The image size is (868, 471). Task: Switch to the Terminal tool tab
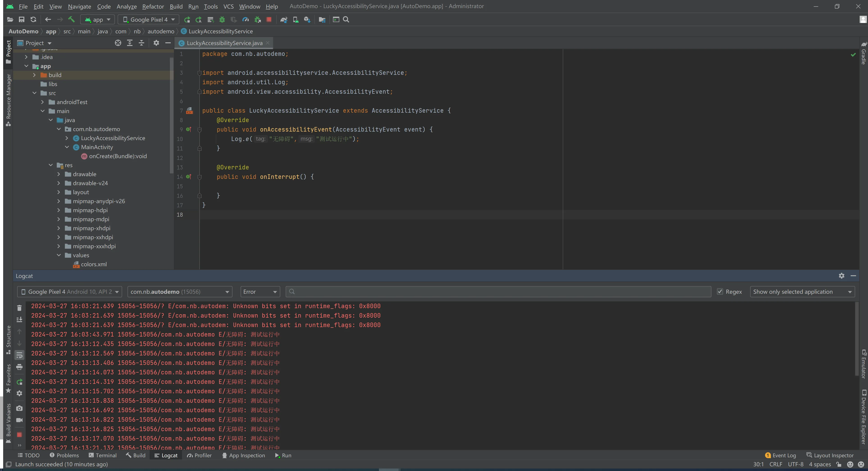point(103,455)
